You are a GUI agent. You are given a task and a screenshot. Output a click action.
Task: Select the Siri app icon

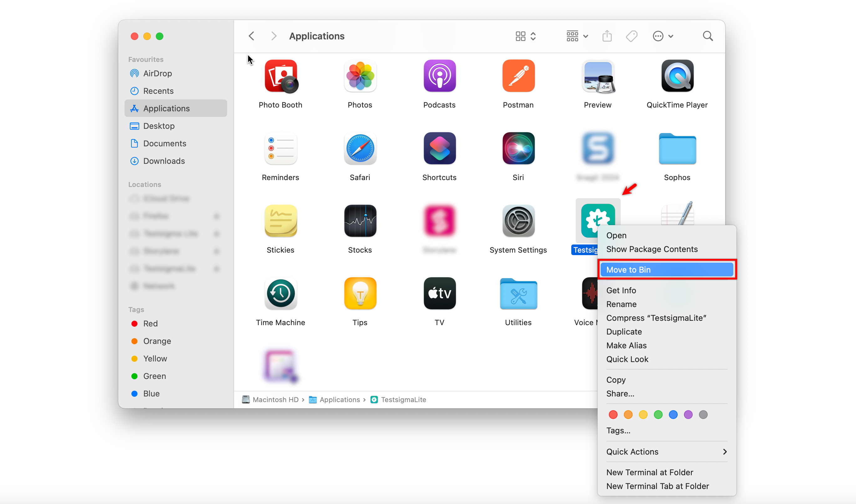point(518,149)
